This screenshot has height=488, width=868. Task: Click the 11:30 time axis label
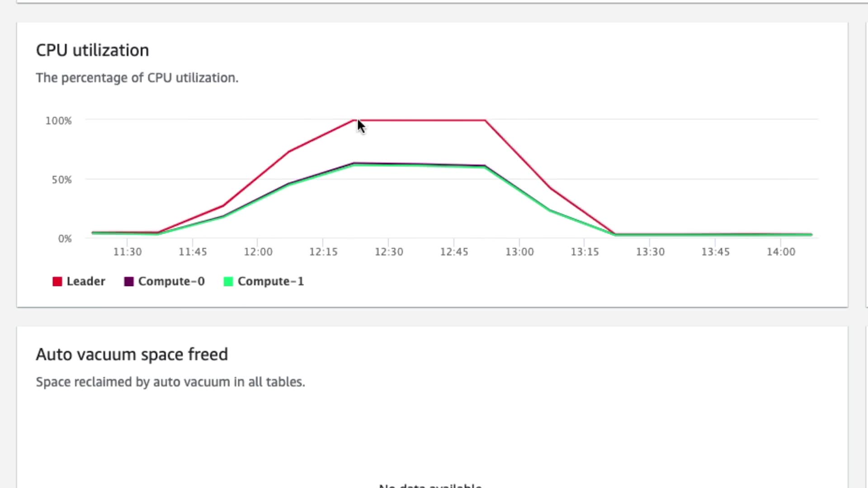[127, 252]
